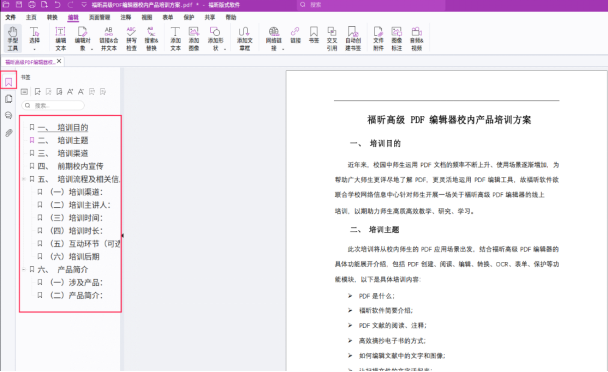Go to bookmark 三、培训渠道
This screenshot has width=608, height=372.
point(63,153)
